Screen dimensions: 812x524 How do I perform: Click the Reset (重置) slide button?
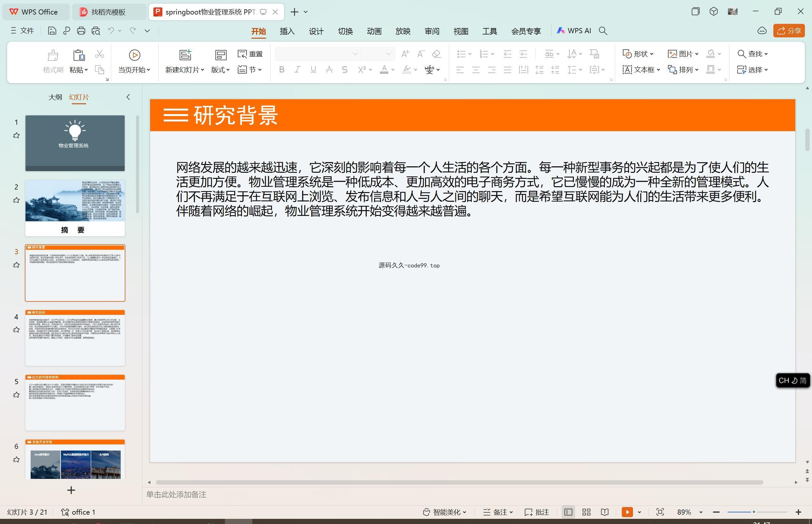[x=250, y=54]
